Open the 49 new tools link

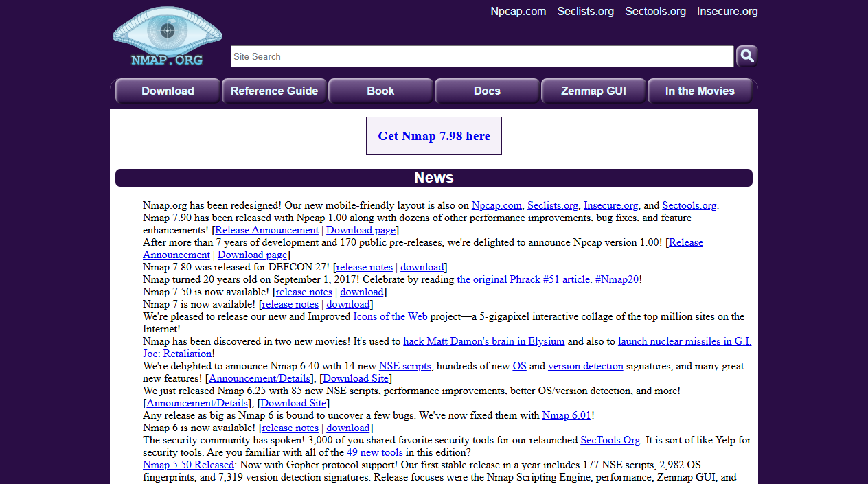pyautogui.click(x=374, y=452)
